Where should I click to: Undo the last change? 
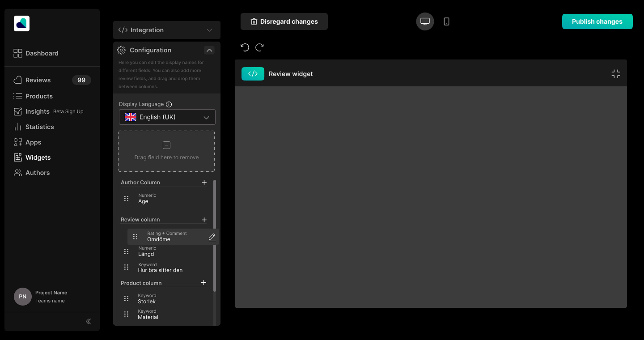(245, 47)
